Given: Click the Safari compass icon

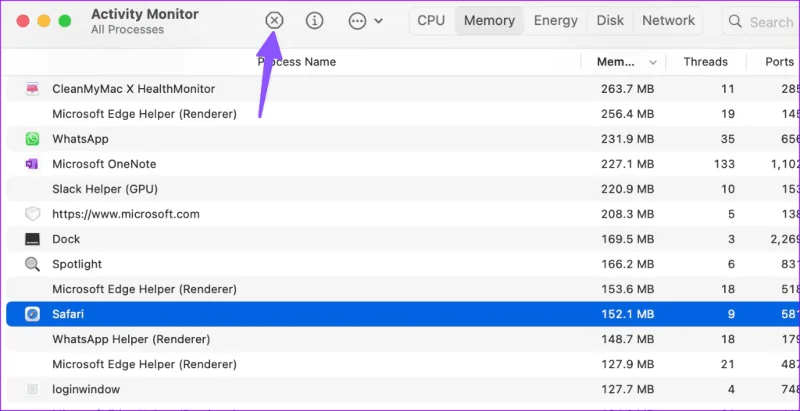Looking at the screenshot, I should [32, 314].
